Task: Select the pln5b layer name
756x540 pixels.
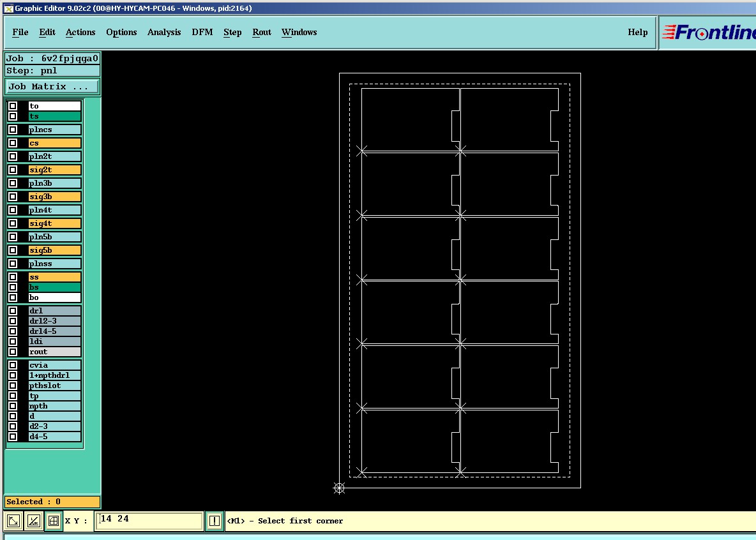Action: pos(54,237)
